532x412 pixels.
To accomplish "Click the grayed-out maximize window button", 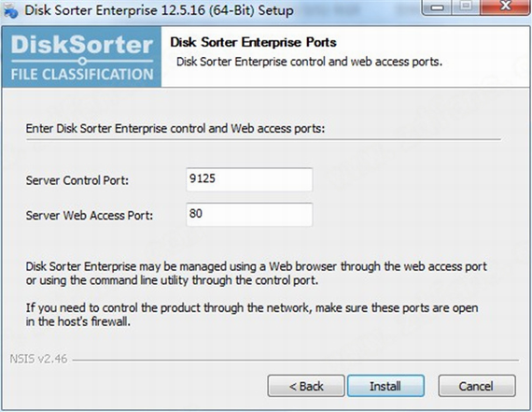I will pos(467,7).
